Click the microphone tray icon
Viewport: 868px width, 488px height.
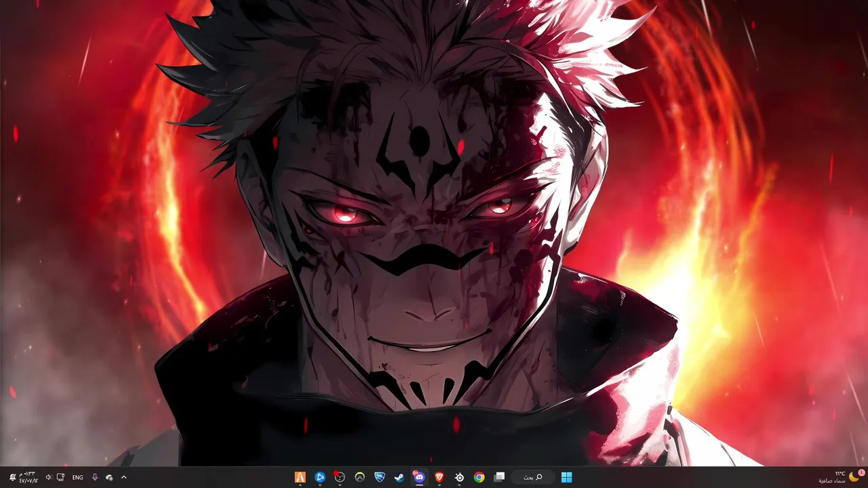tap(95, 477)
